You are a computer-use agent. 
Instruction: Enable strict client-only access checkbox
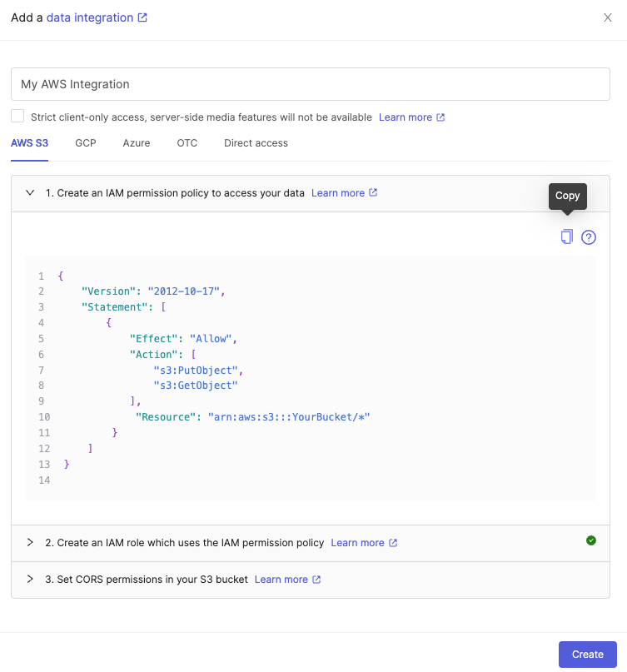[x=17, y=116]
